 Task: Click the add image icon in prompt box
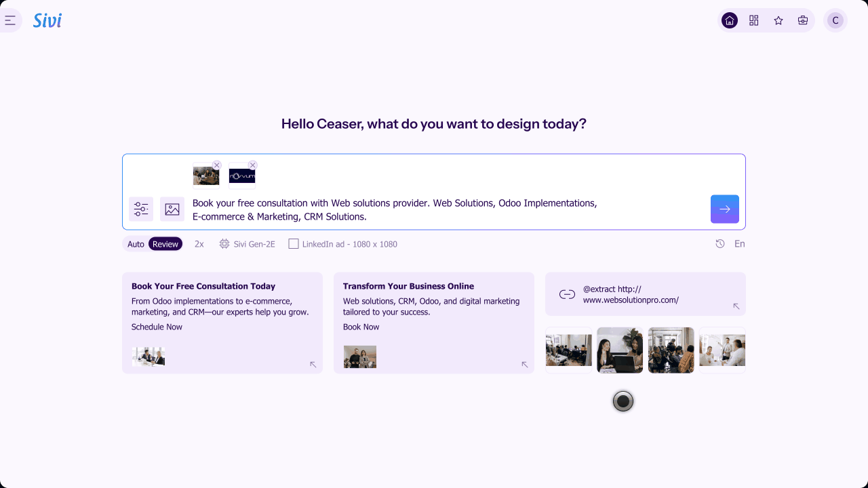pyautogui.click(x=172, y=209)
